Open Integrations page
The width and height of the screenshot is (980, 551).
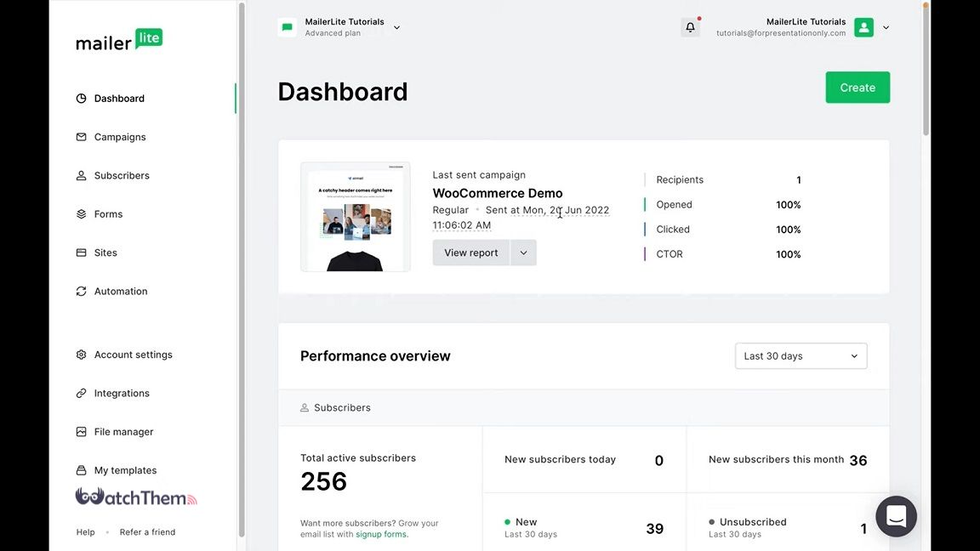point(122,393)
